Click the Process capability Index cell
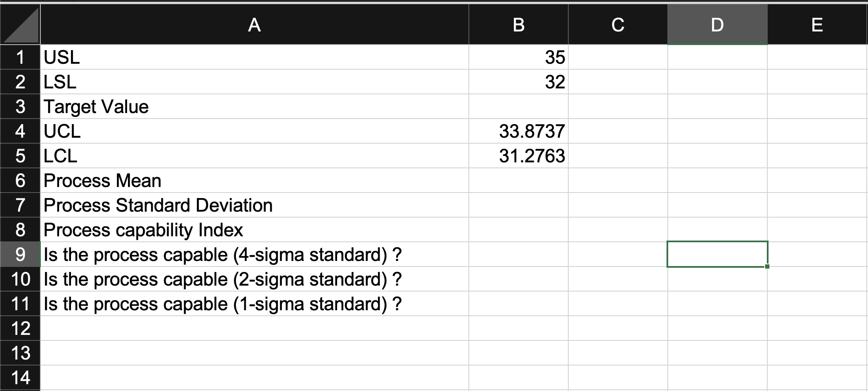Image resolution: width=868 pixels, height=391 pixels. pos(255,229)
